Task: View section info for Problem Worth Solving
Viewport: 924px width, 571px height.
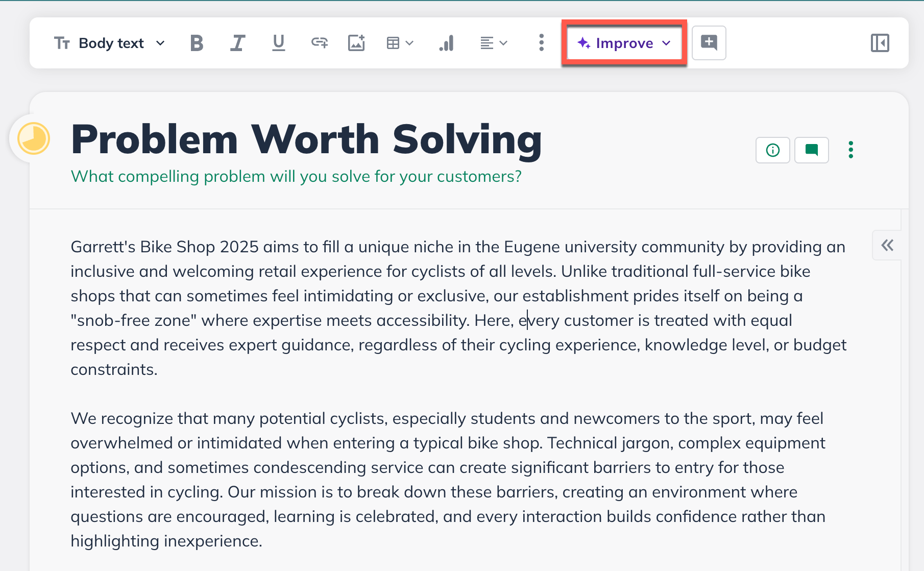Action: pos(772,150)
